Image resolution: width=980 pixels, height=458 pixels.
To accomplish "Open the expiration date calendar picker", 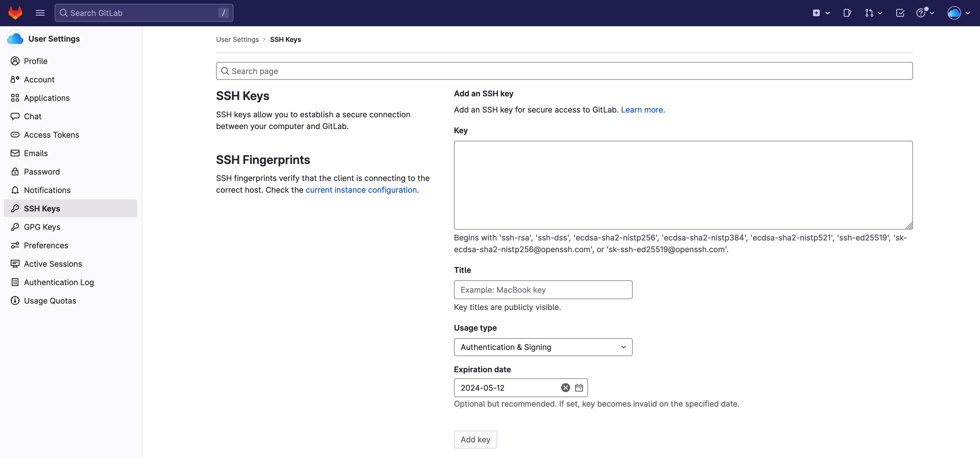I will coord(579,388).
